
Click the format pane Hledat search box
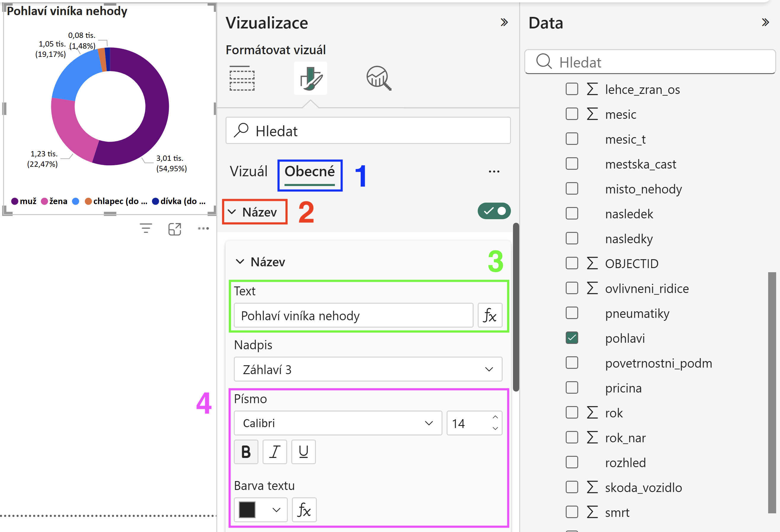tap(368, 131)
